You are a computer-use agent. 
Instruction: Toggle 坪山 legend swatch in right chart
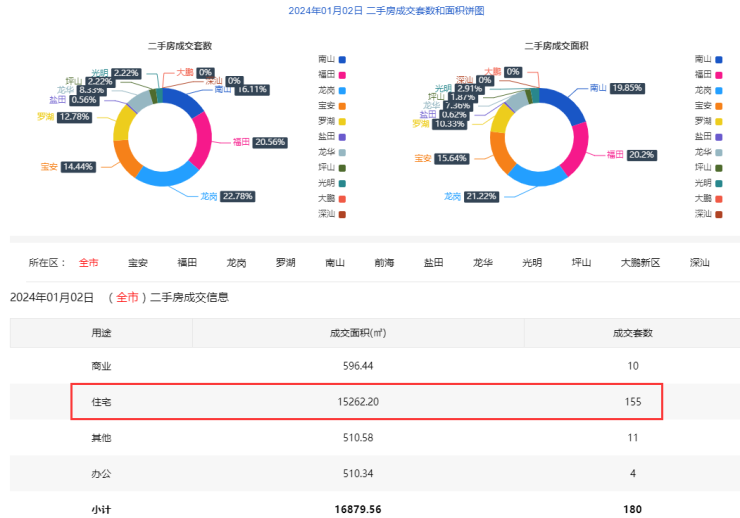click(719, 168)
